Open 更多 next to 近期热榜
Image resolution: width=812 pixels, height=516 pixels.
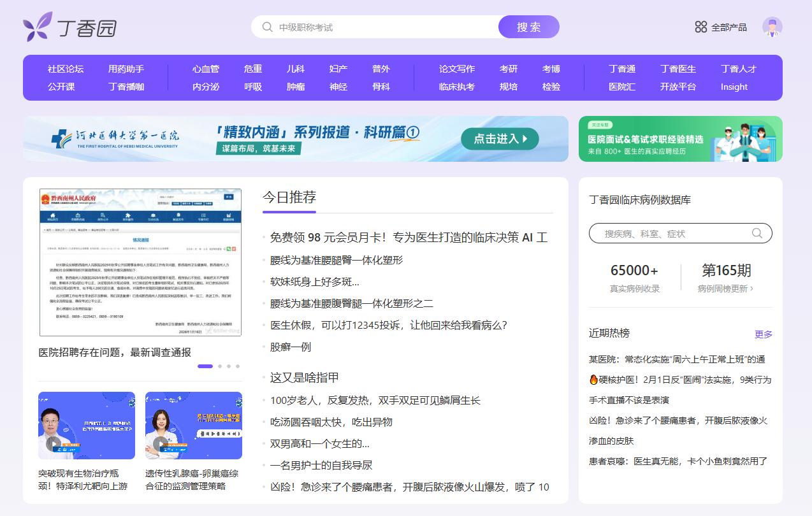pos(763,334)
